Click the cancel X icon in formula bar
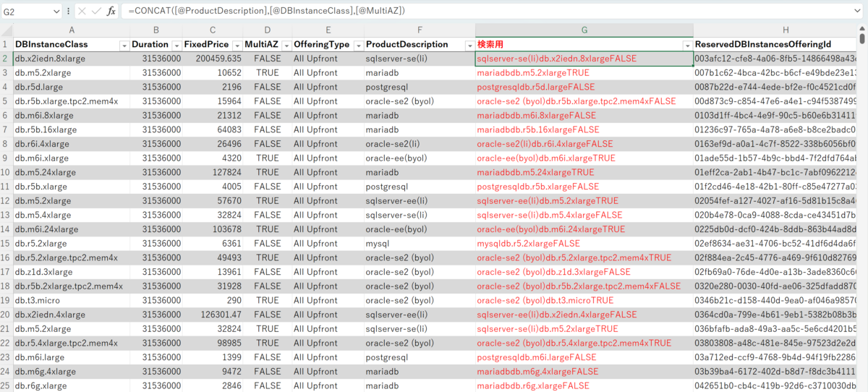868x392 pixels. [x=82, y=12]
